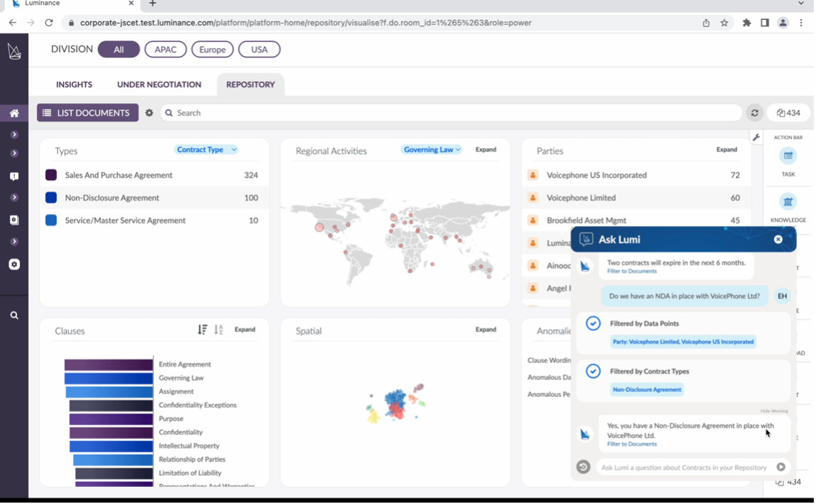Expand the Clauses panel
The height and width of the screenshot is (504, 816).
click(245, 330)
